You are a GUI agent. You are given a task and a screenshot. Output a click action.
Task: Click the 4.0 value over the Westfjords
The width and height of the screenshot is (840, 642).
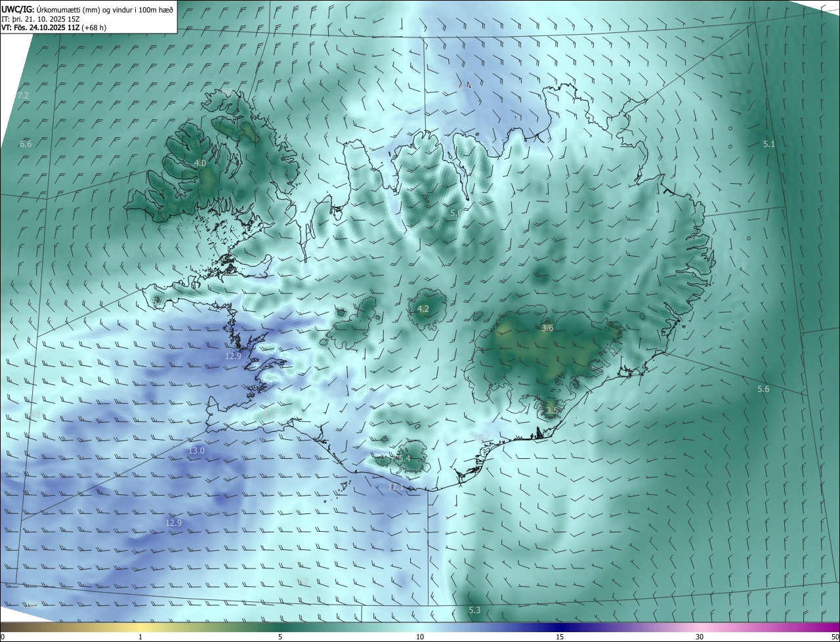(x=199, y=163)
